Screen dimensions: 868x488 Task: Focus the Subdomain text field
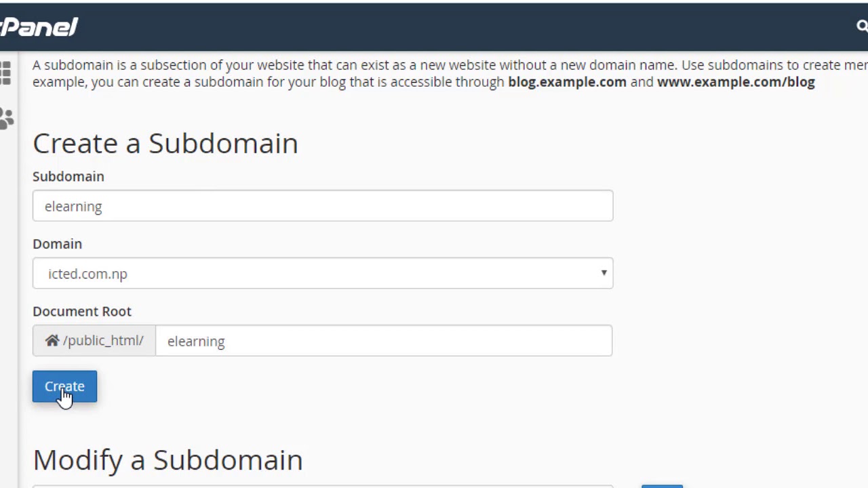(322, 206)
